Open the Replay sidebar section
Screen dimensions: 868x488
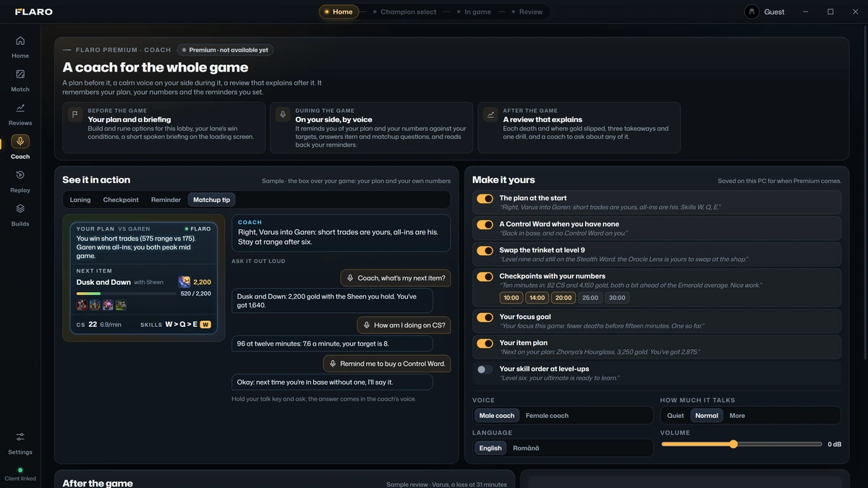click(20, 181)
